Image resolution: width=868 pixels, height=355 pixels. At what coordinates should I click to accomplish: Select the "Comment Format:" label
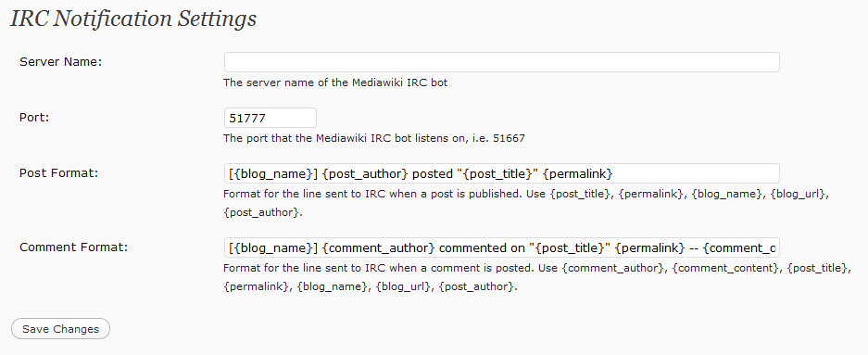(x=73, y=247)
